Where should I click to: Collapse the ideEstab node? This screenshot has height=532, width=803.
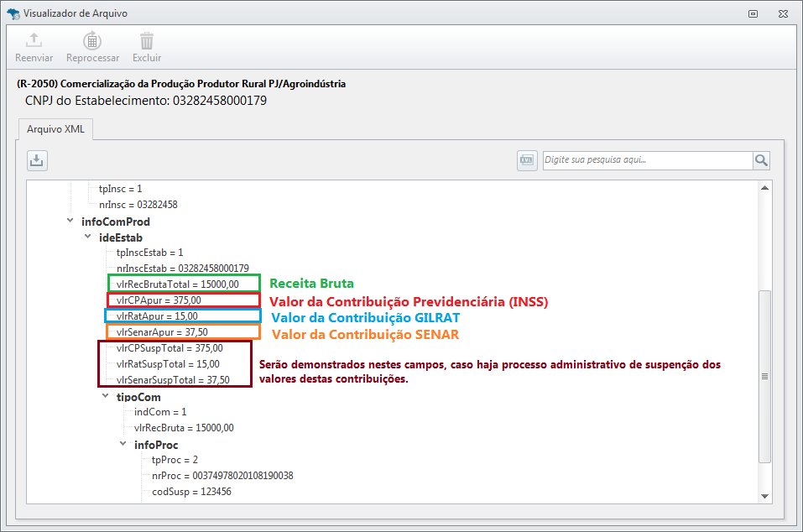87,237
